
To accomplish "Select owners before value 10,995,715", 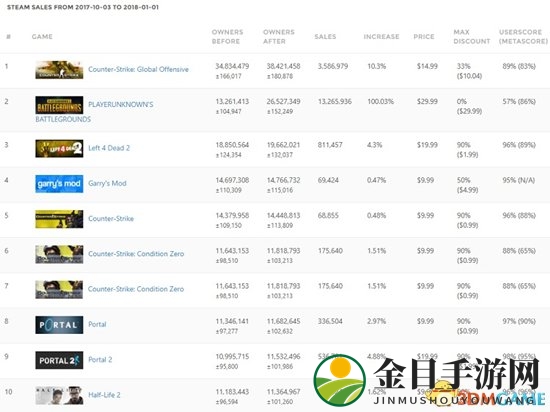I will point(232,357).
